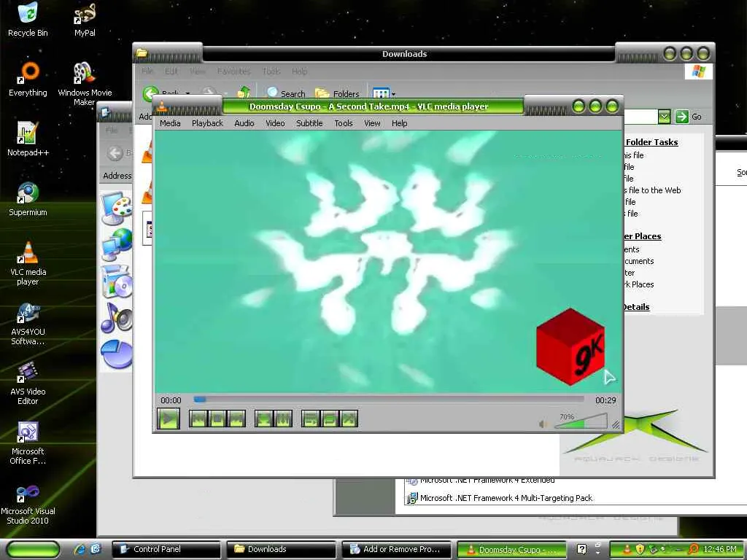Screen dimensions: 747x560
Task: Open the VLC Audio menu
Action: pos(244,123)
